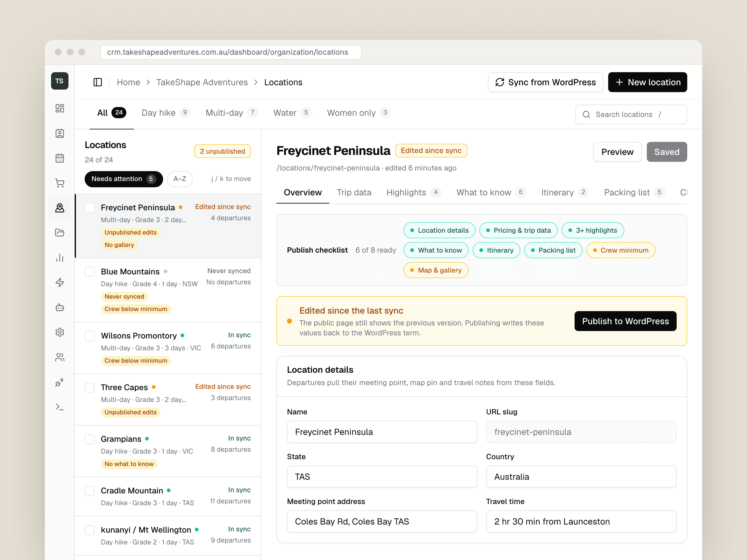Open the bar chart analytics icon
This screenshot has height=560, width=747.
pos(60,258)
